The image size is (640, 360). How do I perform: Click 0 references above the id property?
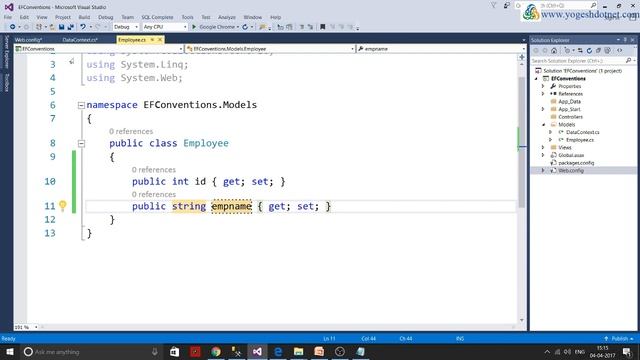point(154,169)
